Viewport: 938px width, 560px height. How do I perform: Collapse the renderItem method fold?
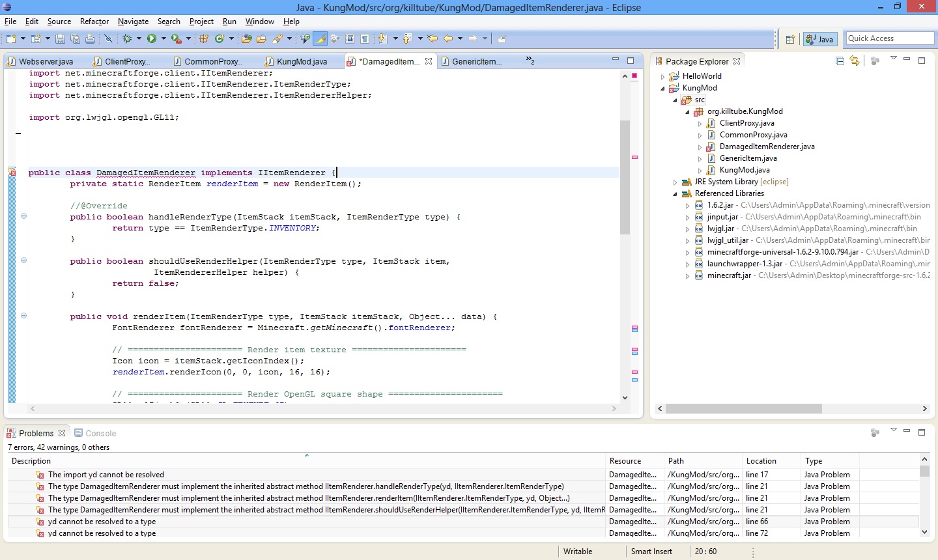point(23,316)
